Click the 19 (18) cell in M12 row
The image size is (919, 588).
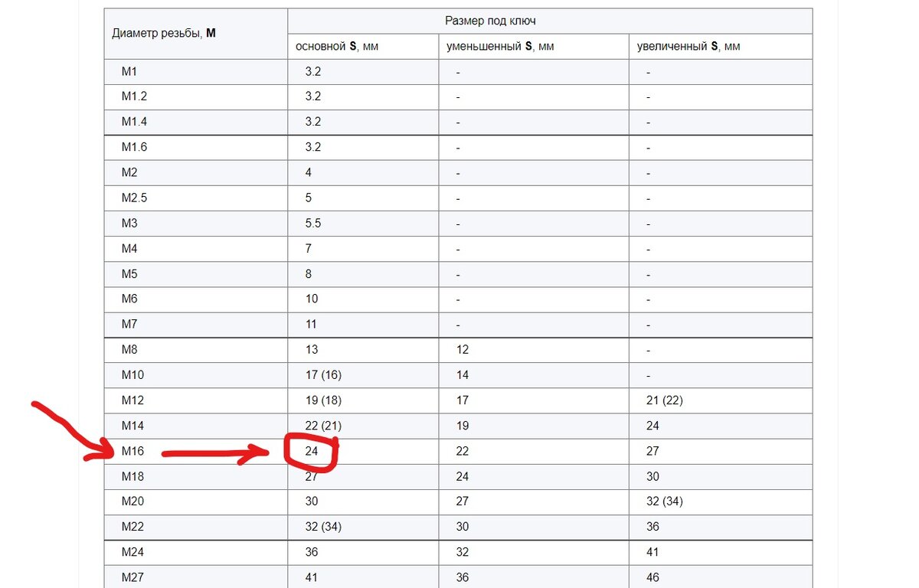(323, 400)
